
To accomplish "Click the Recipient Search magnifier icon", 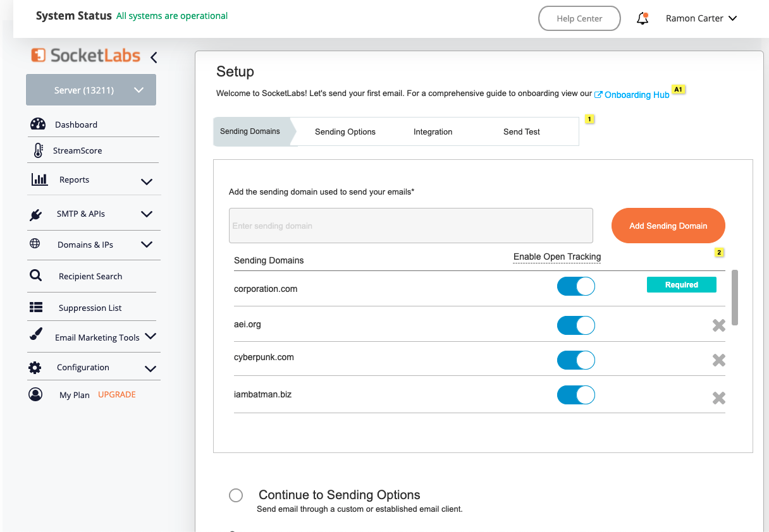I will point(36,275).
